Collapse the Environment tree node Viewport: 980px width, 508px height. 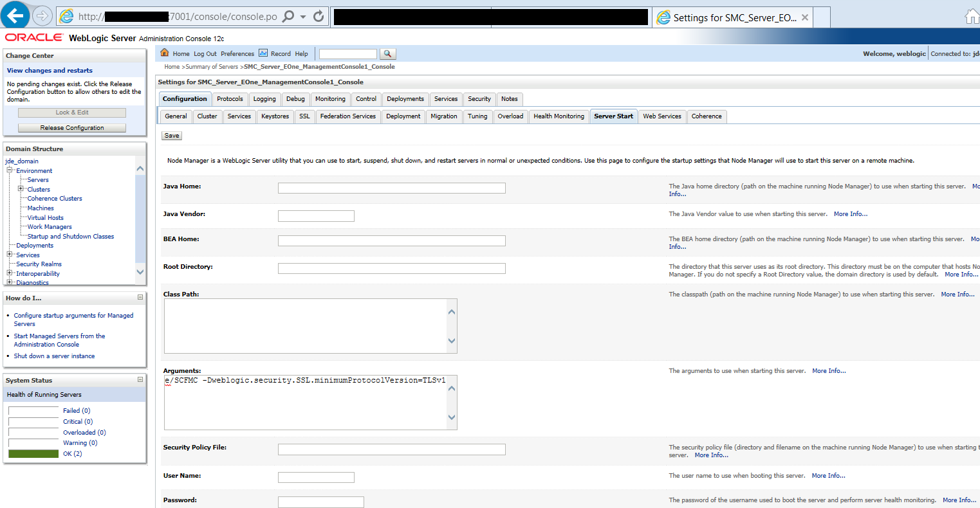tap(10, 170)
